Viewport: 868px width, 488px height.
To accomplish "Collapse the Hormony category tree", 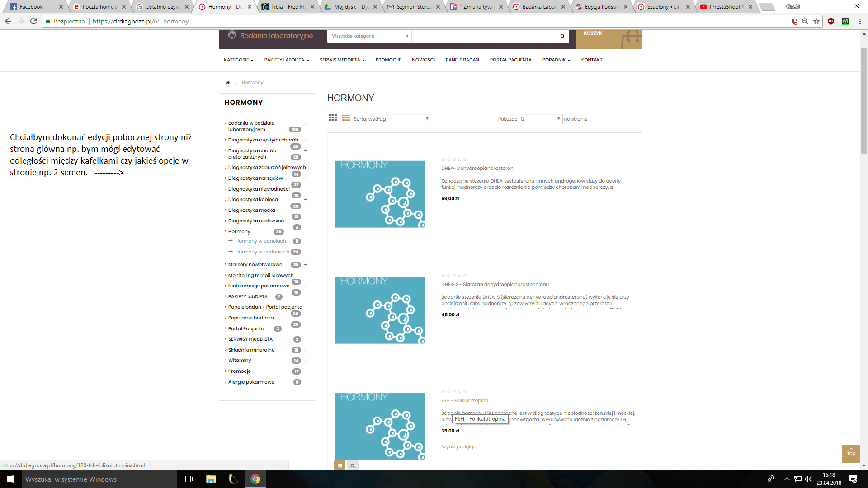I will 306,232.
